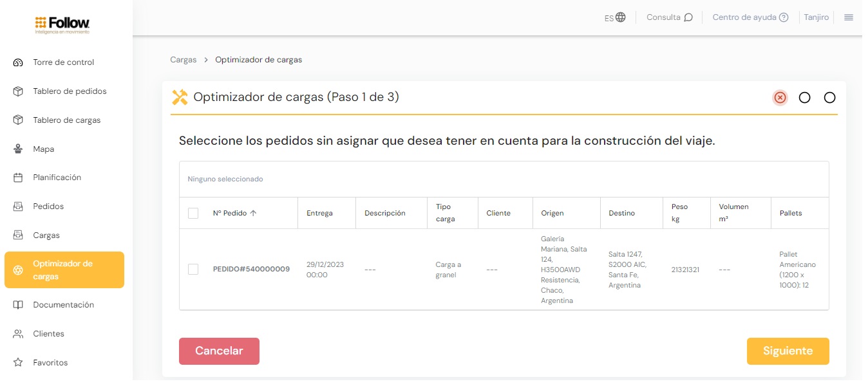Click the hamburger menu icon top-right
This screenshot has height=386, width=868.
[849, 17]
